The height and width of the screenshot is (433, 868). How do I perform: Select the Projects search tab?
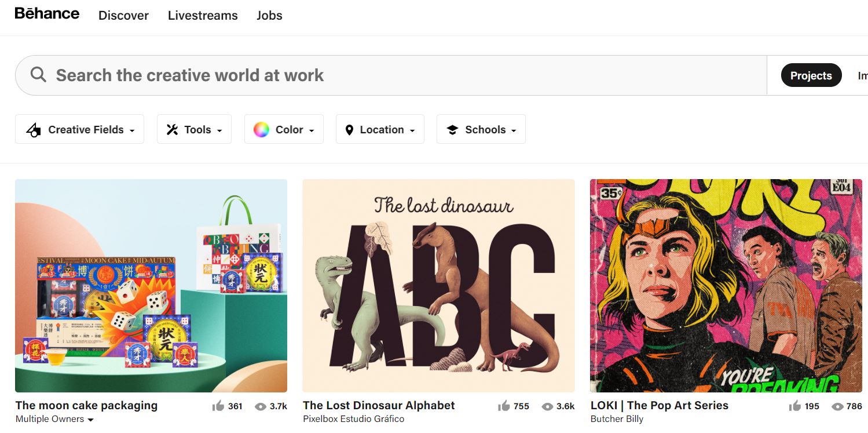[x=811, y=75]
